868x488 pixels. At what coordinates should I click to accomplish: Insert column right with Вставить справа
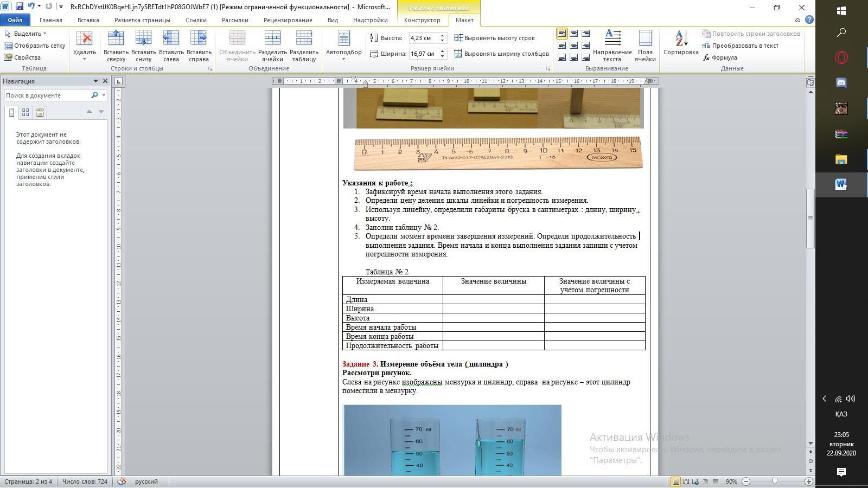coord(199,46)
